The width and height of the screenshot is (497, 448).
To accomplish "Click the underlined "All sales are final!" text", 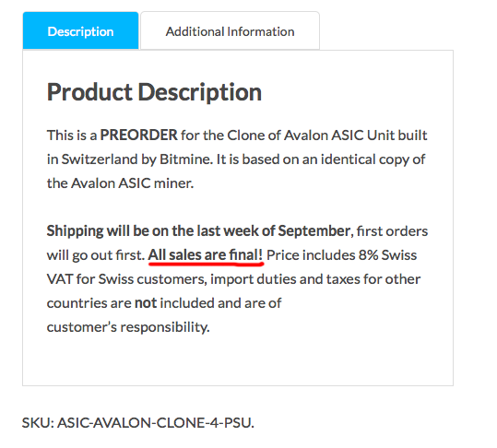I will point(206,255).
